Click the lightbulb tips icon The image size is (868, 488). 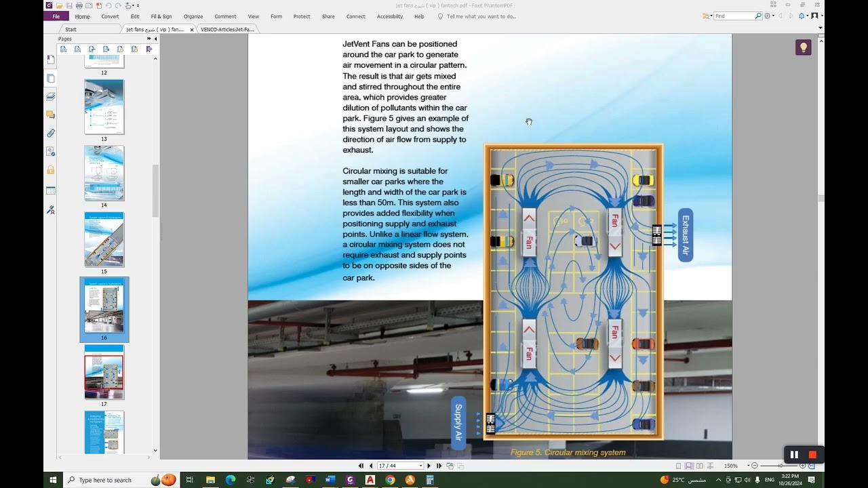point(804,47)
